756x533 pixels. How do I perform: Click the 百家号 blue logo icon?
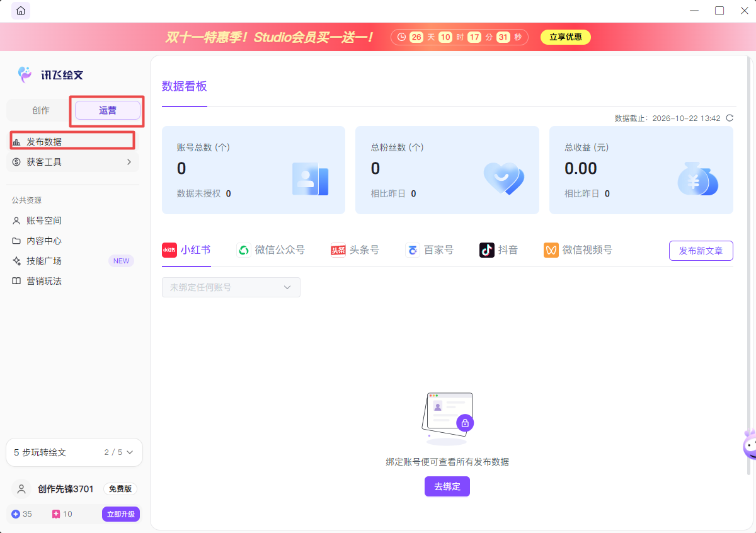click(413, 250)
